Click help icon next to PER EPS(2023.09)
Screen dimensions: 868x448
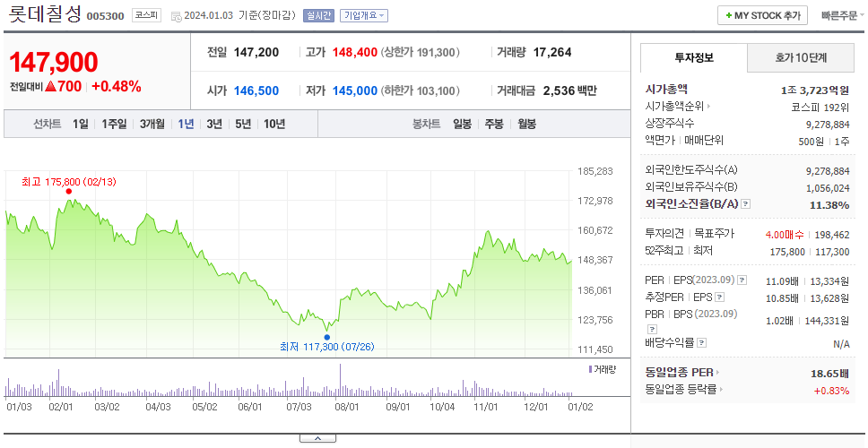point(742,280)
